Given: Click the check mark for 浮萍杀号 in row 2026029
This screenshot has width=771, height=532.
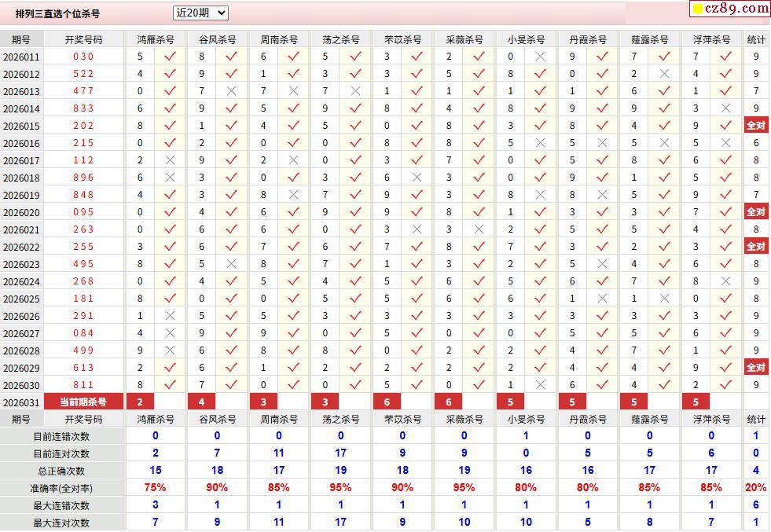Looking at the screenshot, I should [x=725, y=367].
